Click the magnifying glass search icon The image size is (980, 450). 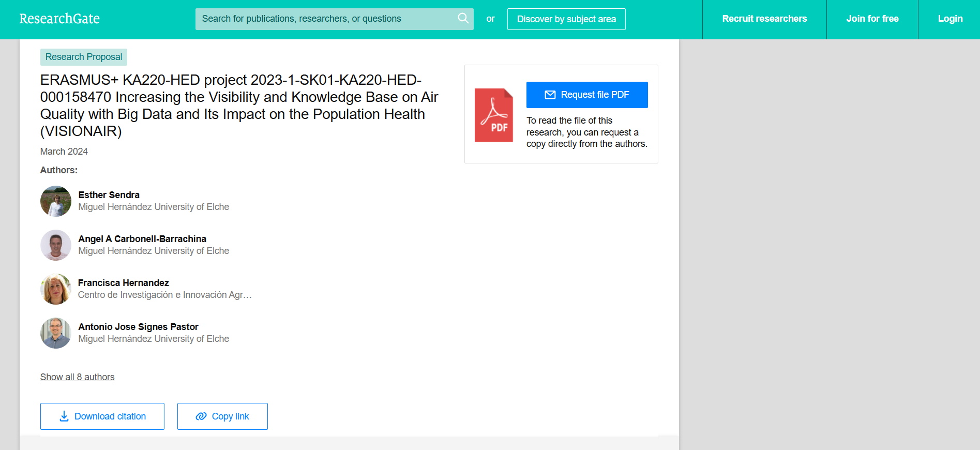coord(463,19)
